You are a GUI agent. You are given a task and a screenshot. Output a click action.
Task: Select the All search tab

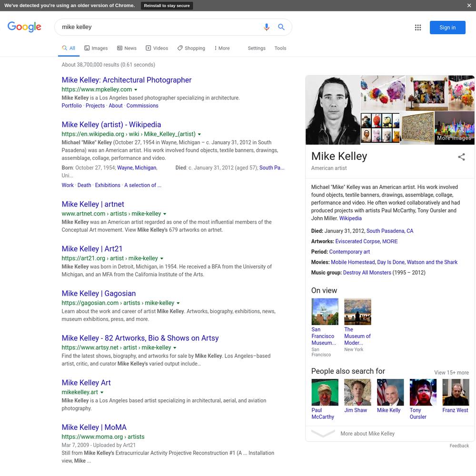point(69,48)
